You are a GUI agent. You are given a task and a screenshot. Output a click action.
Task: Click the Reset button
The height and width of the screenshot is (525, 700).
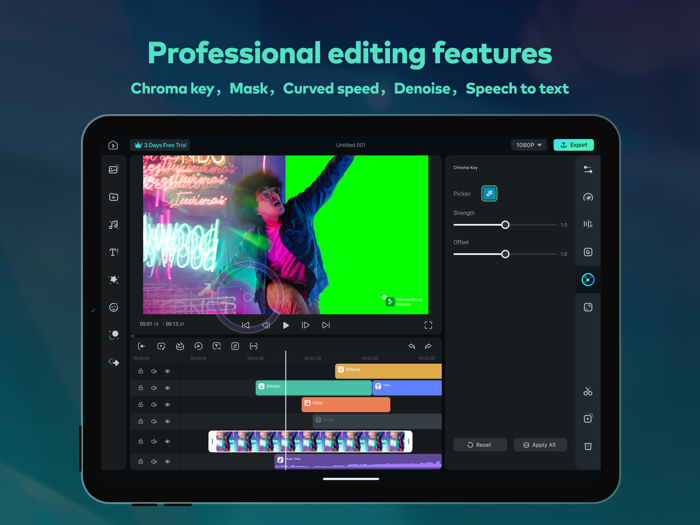coord(480,445)
